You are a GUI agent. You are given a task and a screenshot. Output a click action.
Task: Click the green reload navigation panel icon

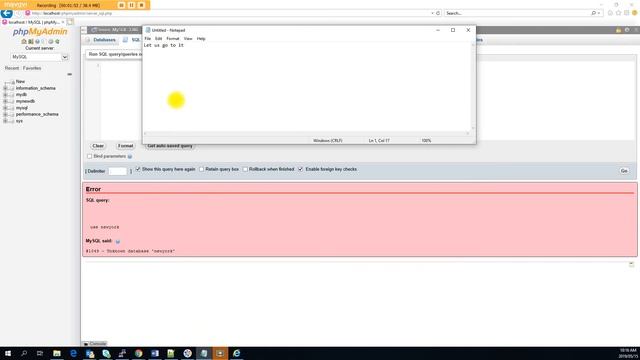coord(57,41)
